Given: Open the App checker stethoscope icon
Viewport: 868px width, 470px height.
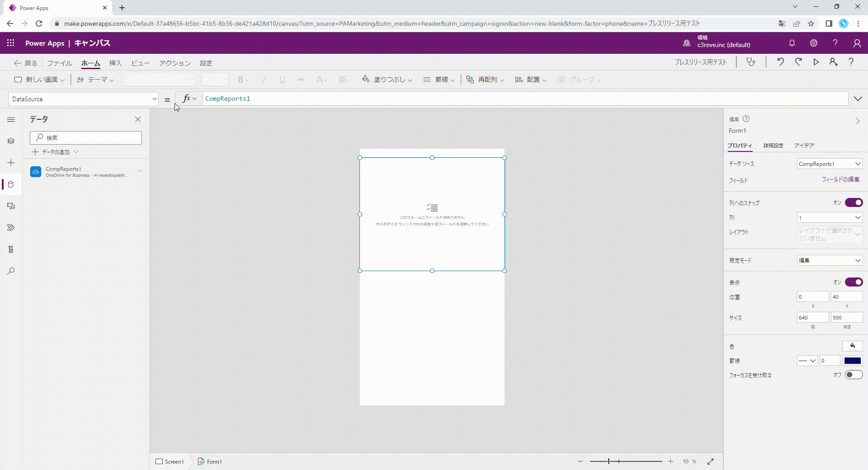Looking at the screenshot, I should click(x=751, y=62).
